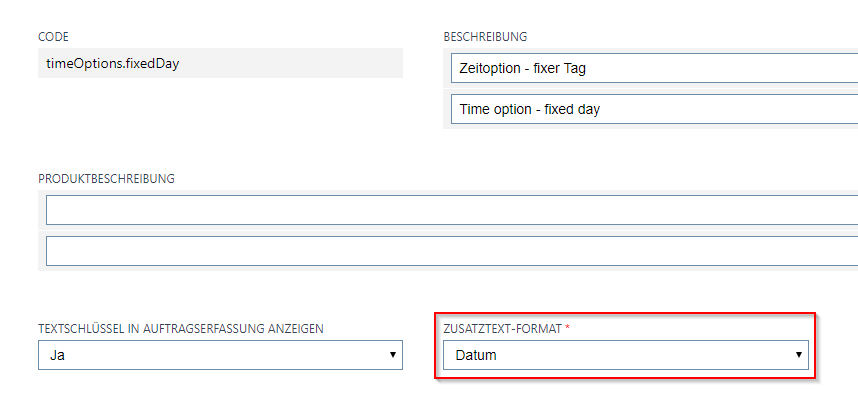Click the selected value "Datum" text
Viewport: 858px width, 416px height.
point(475,354)
